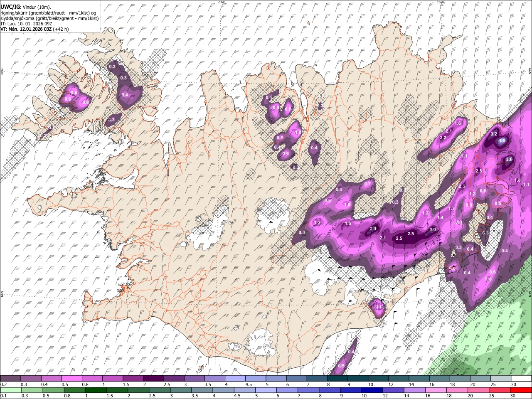532x399 pixels.
Task: Click the 'UWC/IG: Vindur (10m)' title line
Action: [25, 7]
